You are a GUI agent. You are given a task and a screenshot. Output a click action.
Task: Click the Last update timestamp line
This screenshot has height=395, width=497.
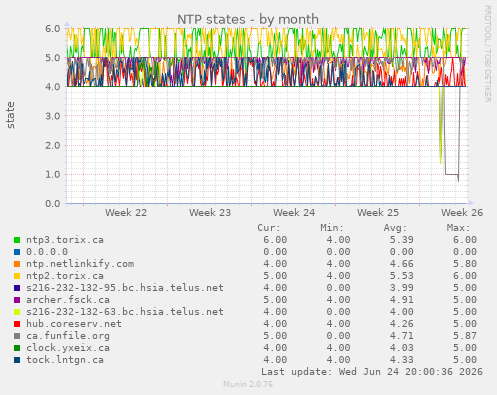(x=372, y=372)
